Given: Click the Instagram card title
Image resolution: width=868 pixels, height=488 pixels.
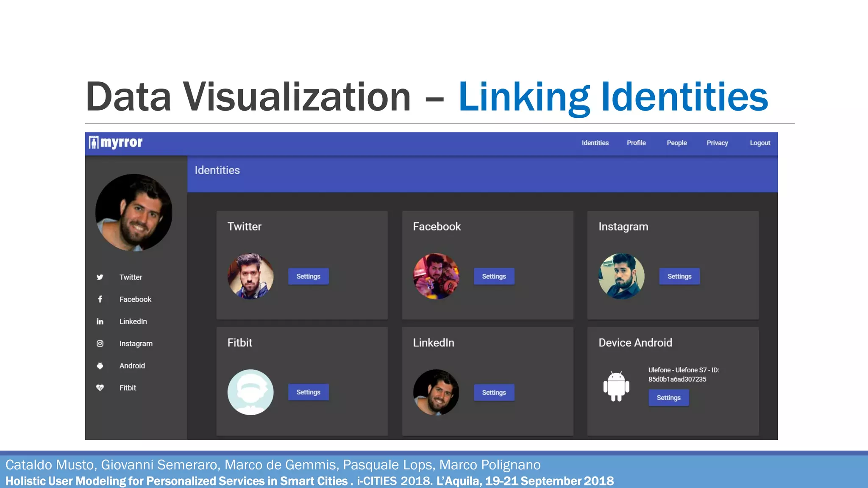Looking at the screenshot, I should pos(623,227).
